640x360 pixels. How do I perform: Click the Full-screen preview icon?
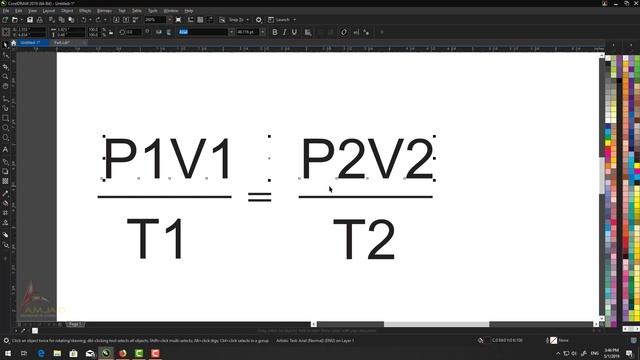coord(178,20)
